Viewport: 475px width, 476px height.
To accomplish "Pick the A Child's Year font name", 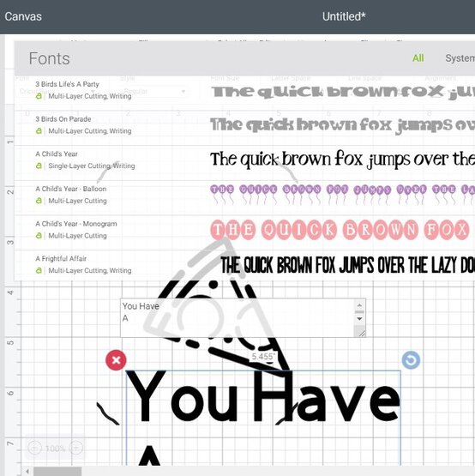I will [57, 154].
